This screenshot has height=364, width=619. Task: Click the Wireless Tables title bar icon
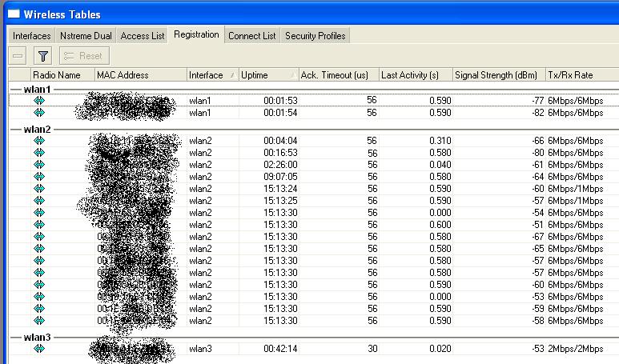pos(14,14)
